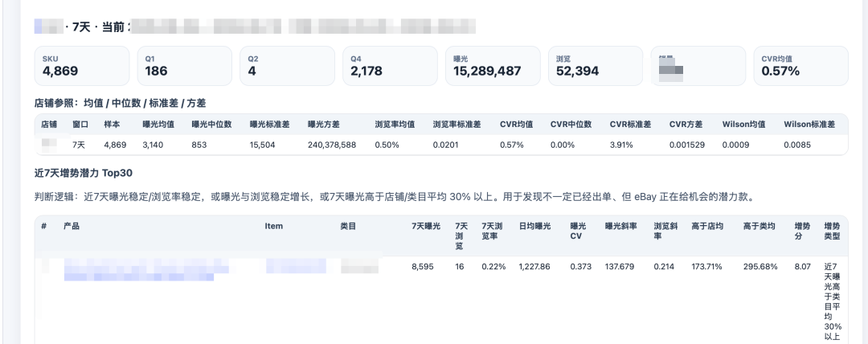Click the CVR标准差 column header
The width and height of the screenshot is (868, 344).
click(x=631, y=125)
